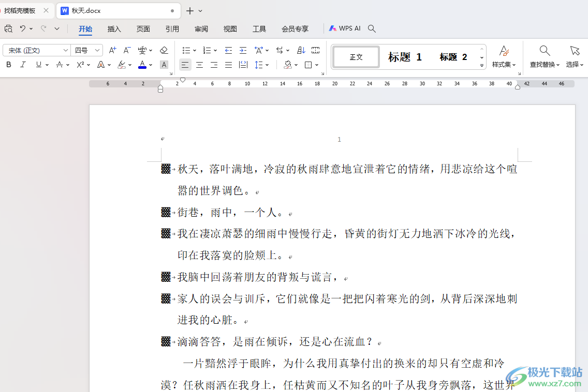Screen dimensions: 588x392
Task: Undo the last action
Action: click(x=23, y=28)
